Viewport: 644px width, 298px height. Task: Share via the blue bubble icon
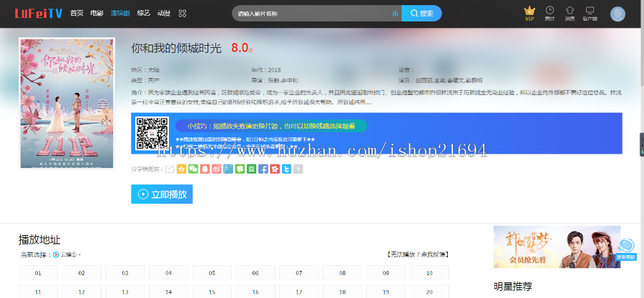[228, 169]
